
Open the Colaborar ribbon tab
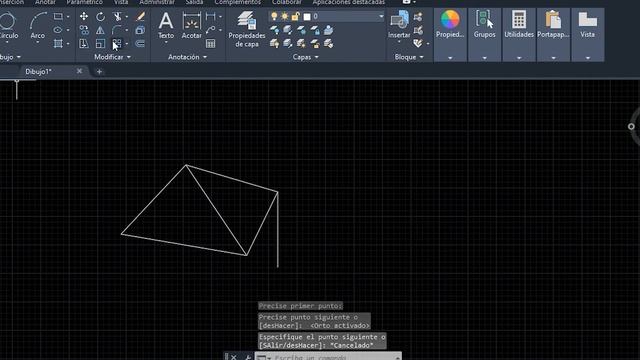click(x=287, y=2)
